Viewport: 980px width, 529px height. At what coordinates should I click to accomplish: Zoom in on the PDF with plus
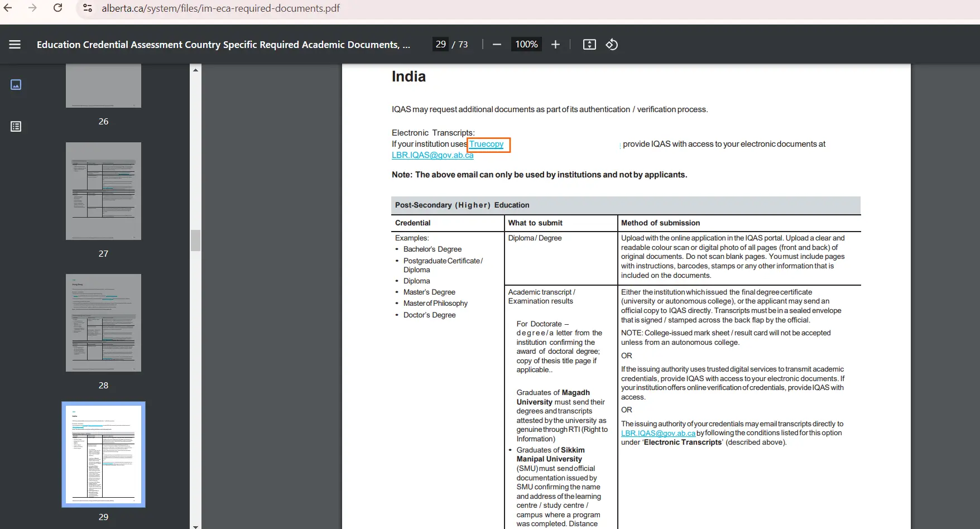point(555,44)
